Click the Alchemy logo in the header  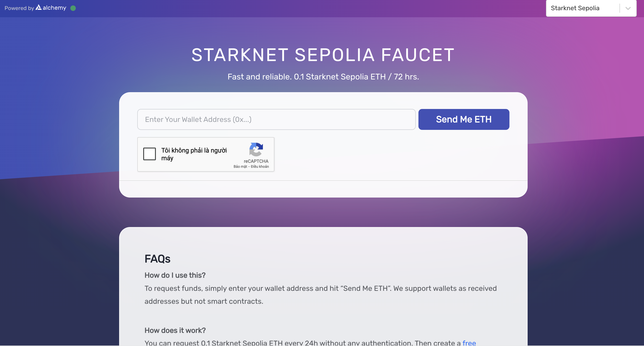(x=51, y=8)
